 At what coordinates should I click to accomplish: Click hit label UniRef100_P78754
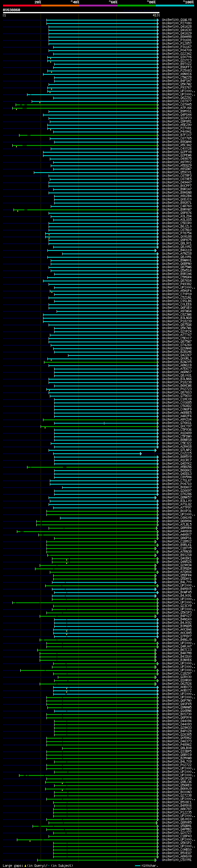[x=177, y=233]
